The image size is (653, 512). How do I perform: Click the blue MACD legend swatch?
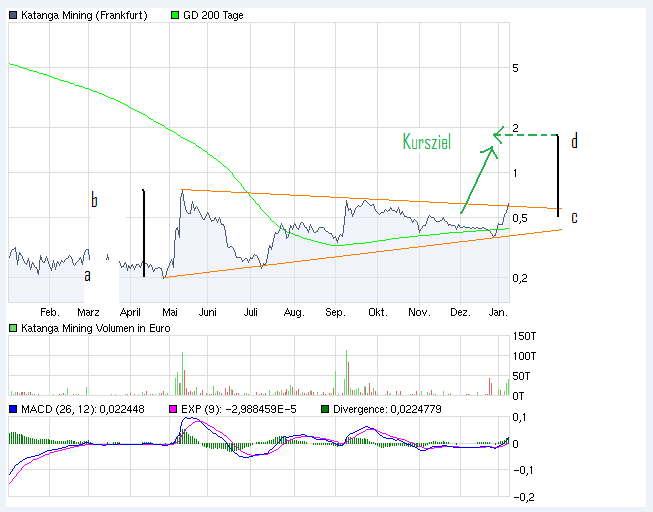(13, 410)
